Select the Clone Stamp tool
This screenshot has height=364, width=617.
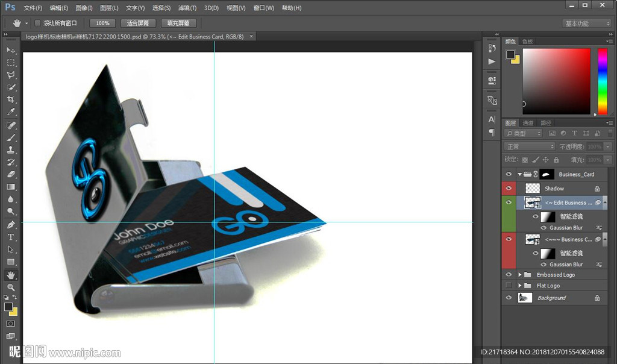pos(11,149)
